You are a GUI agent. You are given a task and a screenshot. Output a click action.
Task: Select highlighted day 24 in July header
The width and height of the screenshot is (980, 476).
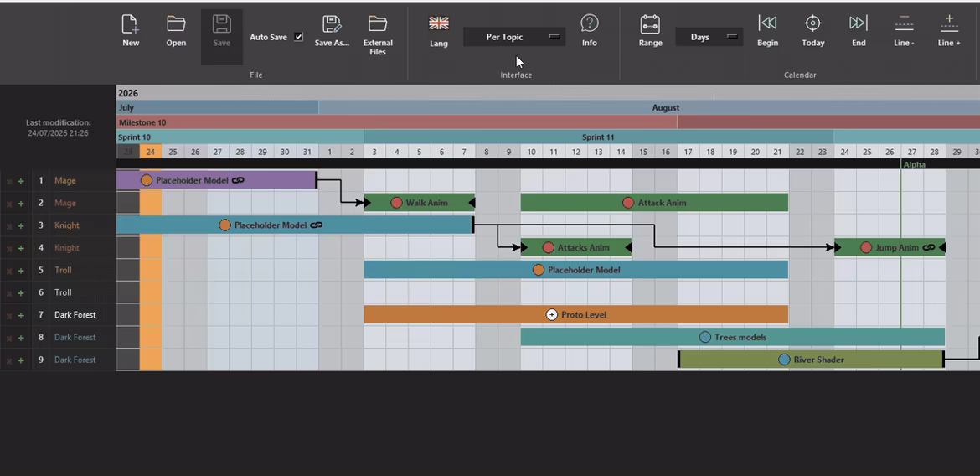click(151, 152)
